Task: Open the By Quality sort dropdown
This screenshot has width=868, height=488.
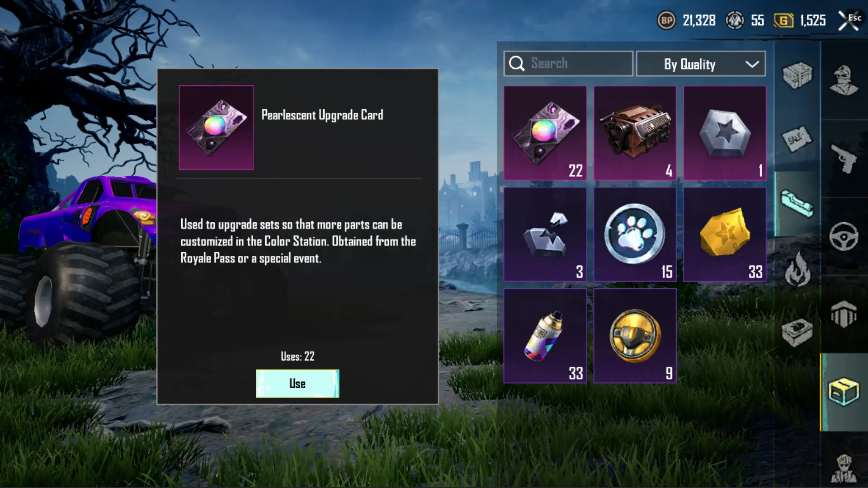Action: tap(701, 64)
